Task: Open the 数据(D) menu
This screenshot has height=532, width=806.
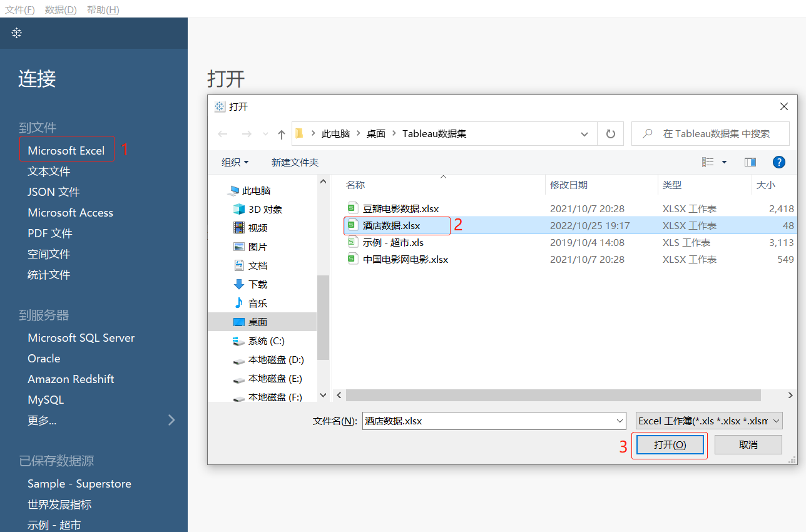Action: click(x=61, y=9)
